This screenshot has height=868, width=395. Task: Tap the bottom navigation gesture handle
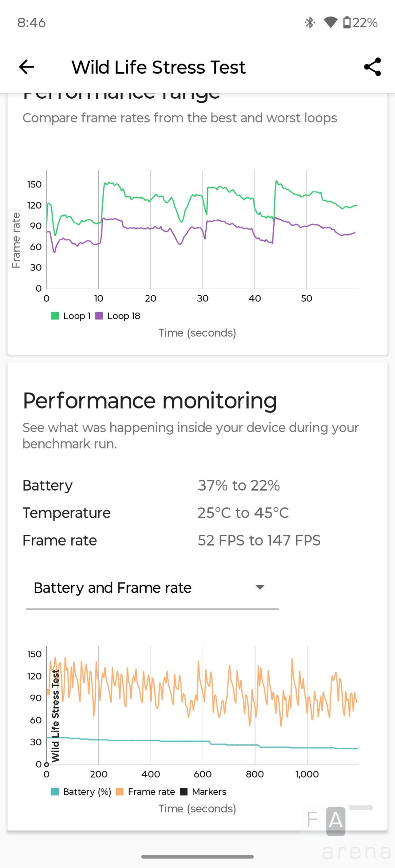(x=197, y=856)
